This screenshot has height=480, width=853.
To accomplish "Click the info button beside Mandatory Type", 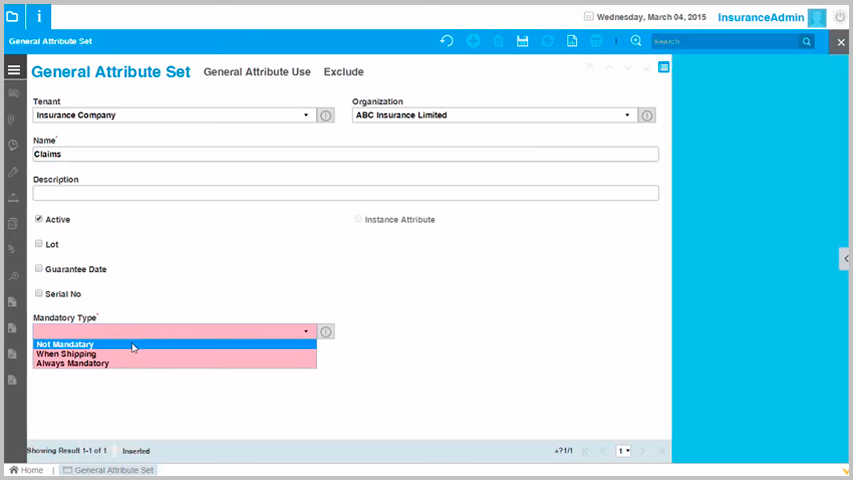I will click(x=325, y=331).
